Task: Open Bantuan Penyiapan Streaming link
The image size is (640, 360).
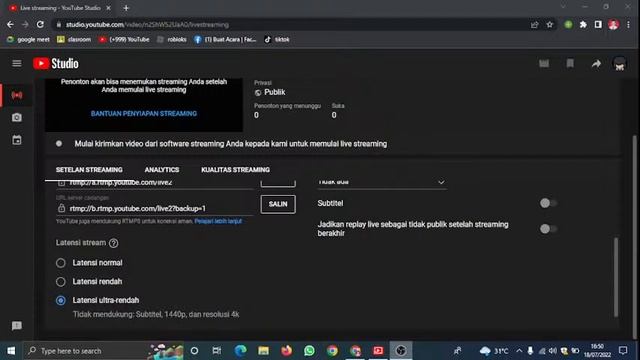Action: click(x=144, y=113)
